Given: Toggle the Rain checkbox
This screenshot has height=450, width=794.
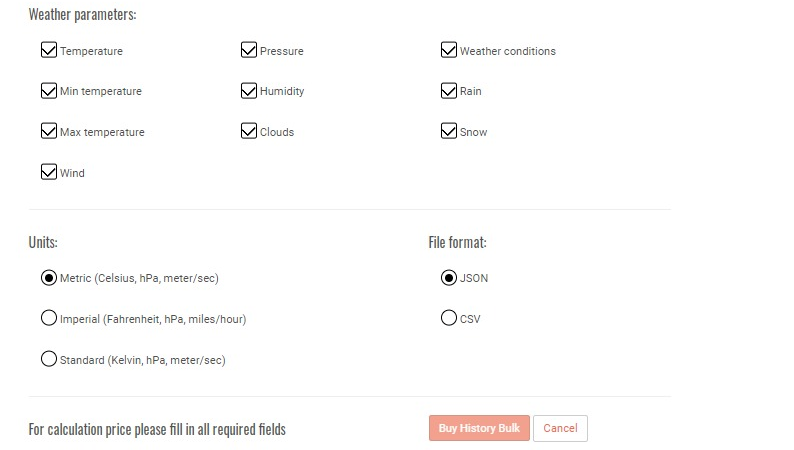Looking at the screenshot, I should coord(449,91).
